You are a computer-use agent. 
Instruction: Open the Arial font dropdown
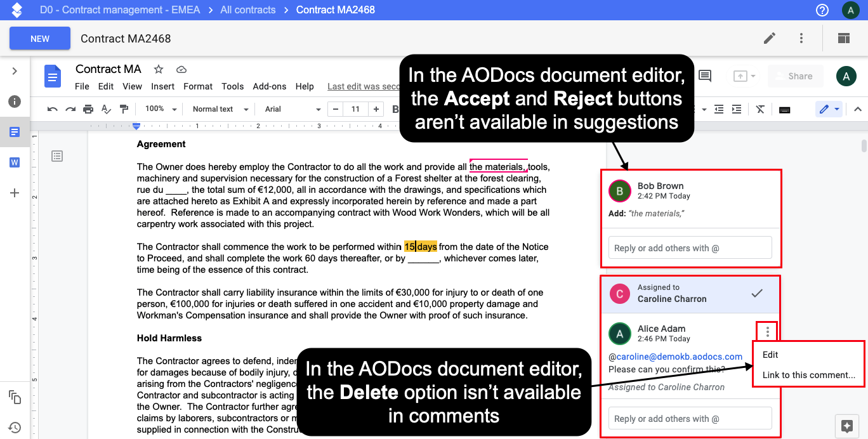point(293,109)
